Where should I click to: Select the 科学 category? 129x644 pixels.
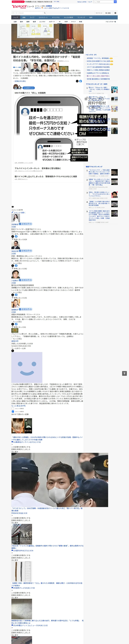click(x=66, y=22)
